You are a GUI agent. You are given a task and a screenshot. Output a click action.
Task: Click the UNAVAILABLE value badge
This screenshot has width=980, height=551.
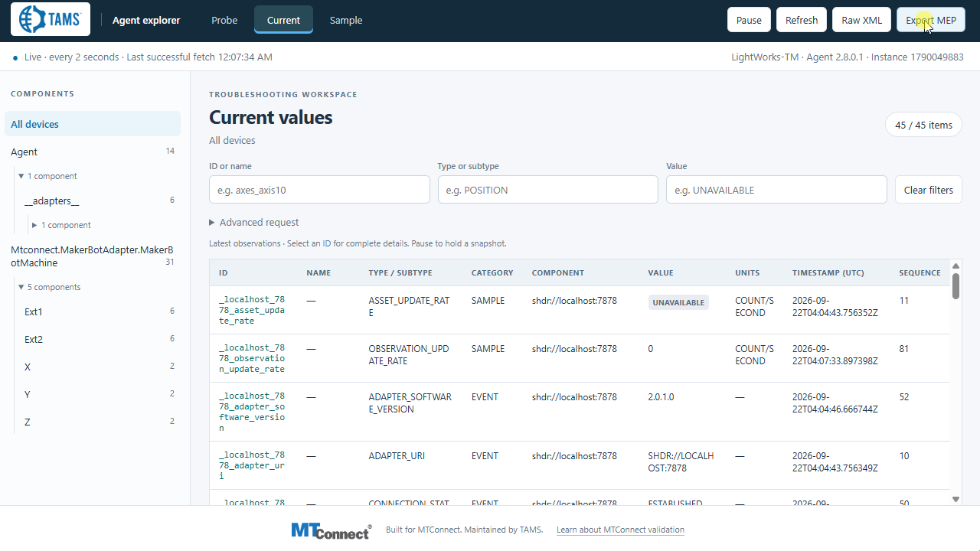point(678,302)
